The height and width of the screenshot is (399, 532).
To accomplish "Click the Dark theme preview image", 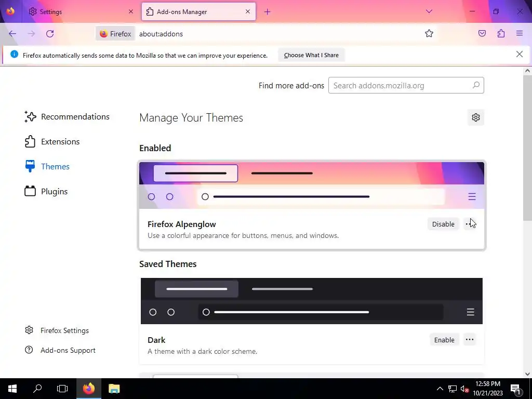I will coord(312,301).
